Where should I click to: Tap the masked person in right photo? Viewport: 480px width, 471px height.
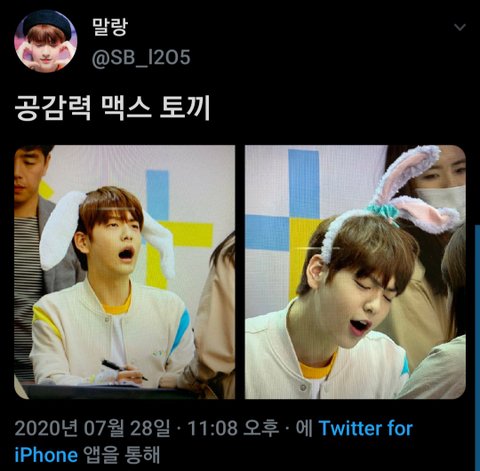click(x=440, y=187)
